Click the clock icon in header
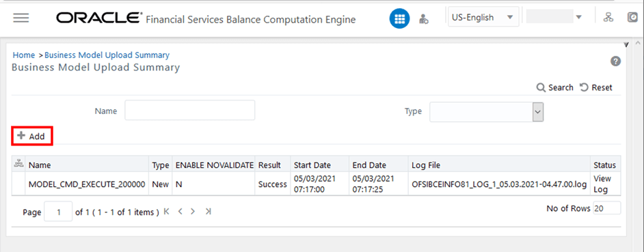The width and height of the screenshot is (644, 252). (633, 17)
